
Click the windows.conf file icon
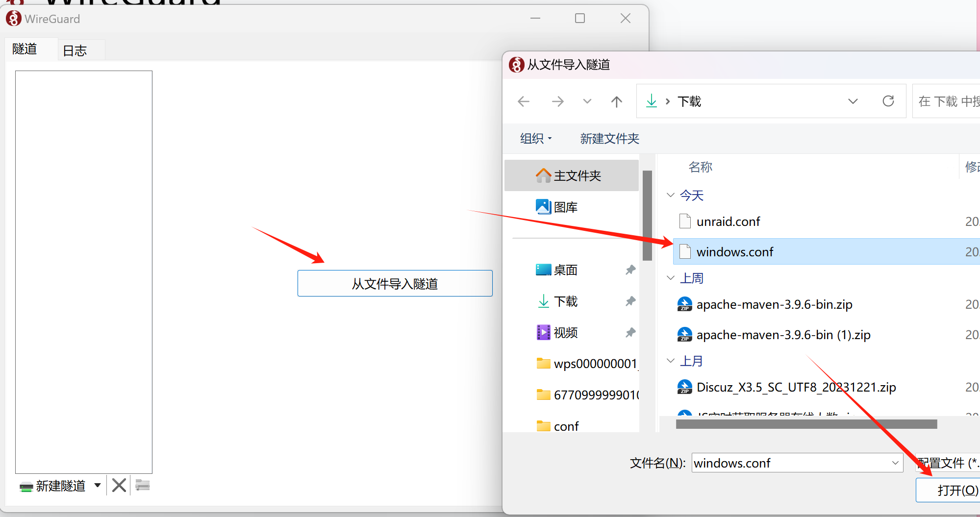pyautogui.click(x=685, y=251)
